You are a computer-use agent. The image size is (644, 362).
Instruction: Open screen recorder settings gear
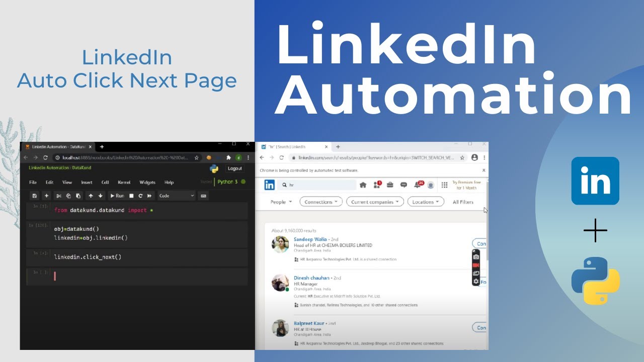[x=476, y=282]
